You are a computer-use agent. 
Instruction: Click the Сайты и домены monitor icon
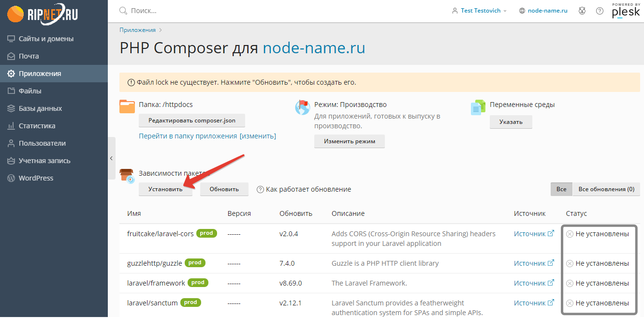point(11,39)
